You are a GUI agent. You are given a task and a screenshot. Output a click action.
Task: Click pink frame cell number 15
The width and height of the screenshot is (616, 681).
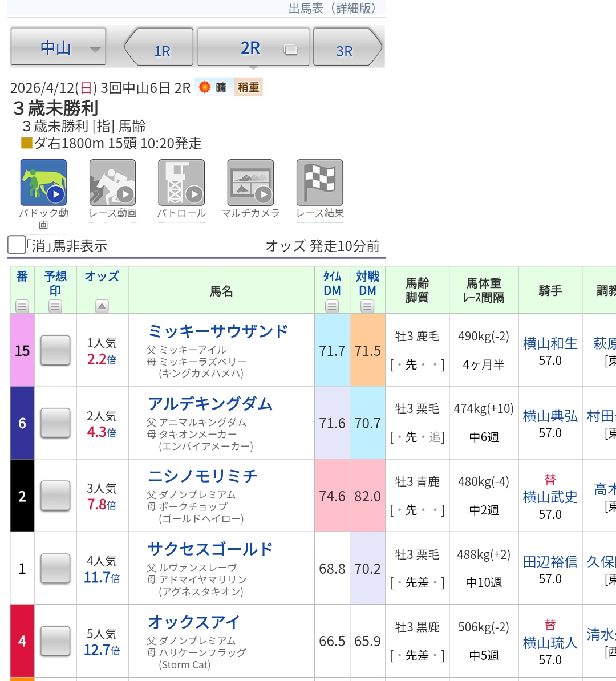(x=22, y=350)
